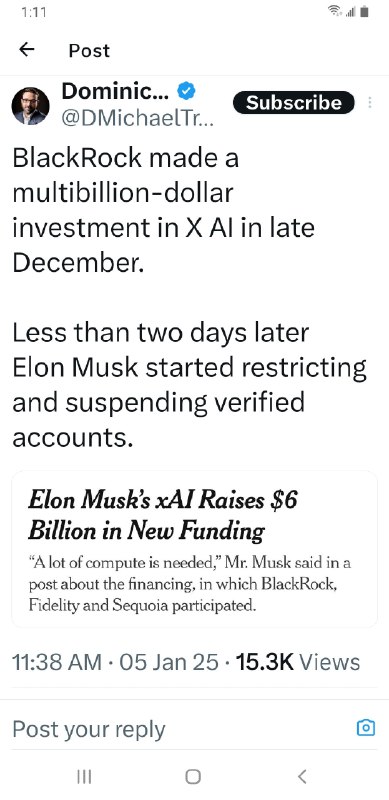Tap the article card description text
The height and width of the screenshot is (800, 389).
coord(190,584)
